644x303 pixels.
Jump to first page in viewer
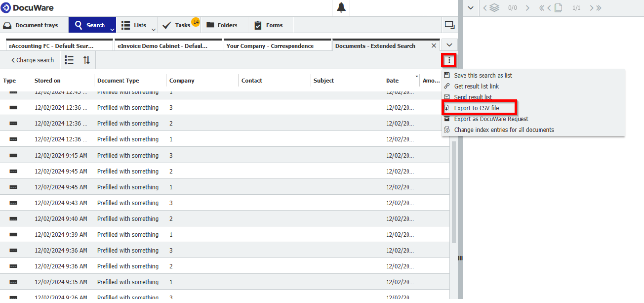542,7
